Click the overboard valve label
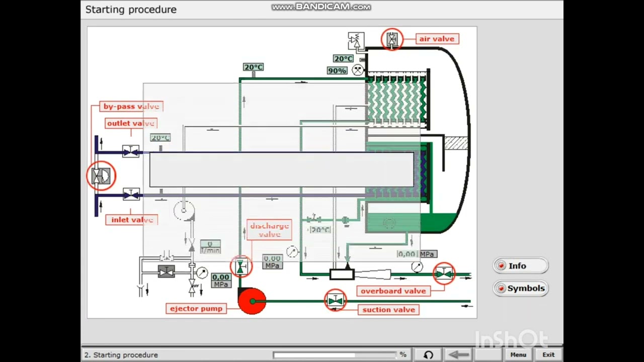 393,291
